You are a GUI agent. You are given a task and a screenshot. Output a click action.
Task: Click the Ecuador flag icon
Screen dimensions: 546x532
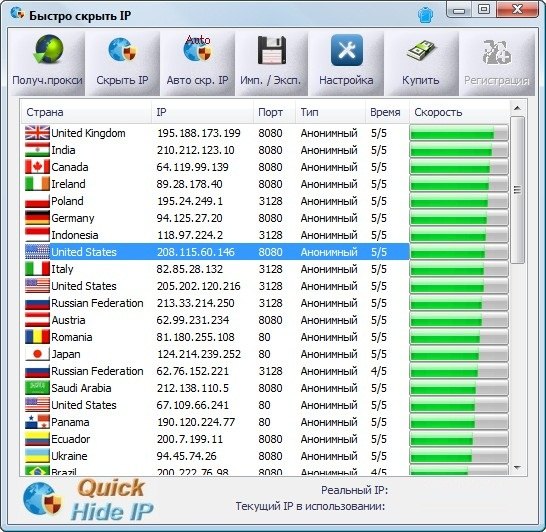coord(37,439)
